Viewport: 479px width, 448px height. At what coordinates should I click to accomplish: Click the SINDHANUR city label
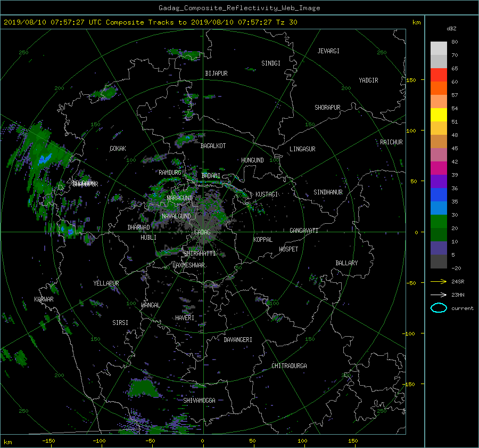pos(328,192)
